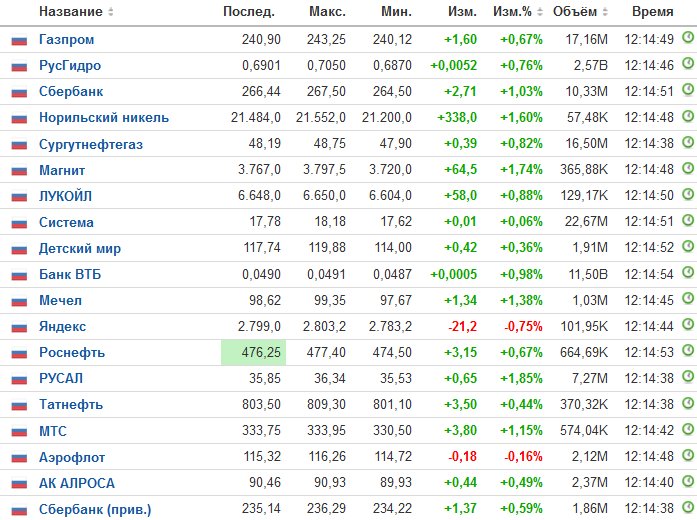Click the clock icon in the Банк ВТБ row

coord(688,272)
